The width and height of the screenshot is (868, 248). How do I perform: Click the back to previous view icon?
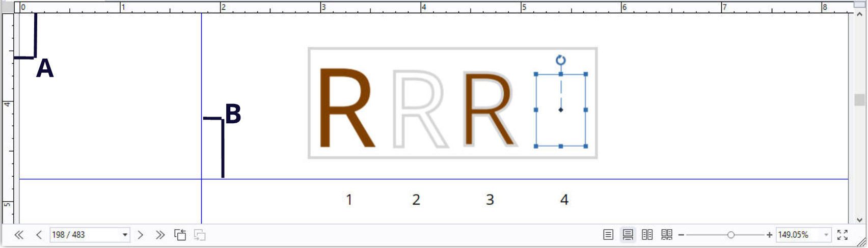[180, 235]
